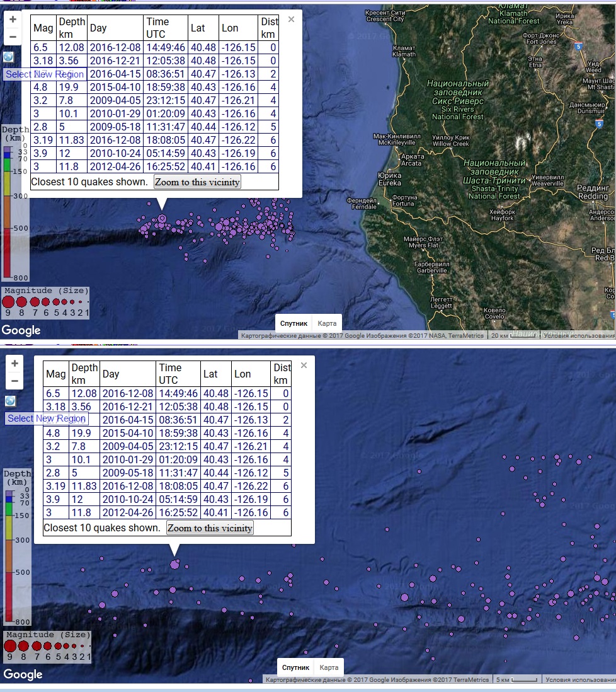Click 'Zoom to this vicinity' in upper popup
This screenshot has width=616, height=692.
coord(198,182)
